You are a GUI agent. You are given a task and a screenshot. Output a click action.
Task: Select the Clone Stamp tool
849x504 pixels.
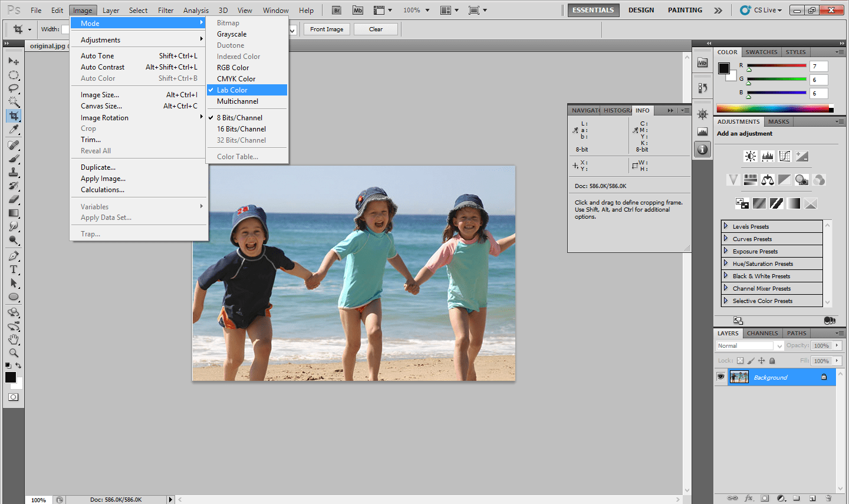tap(13, 172)
